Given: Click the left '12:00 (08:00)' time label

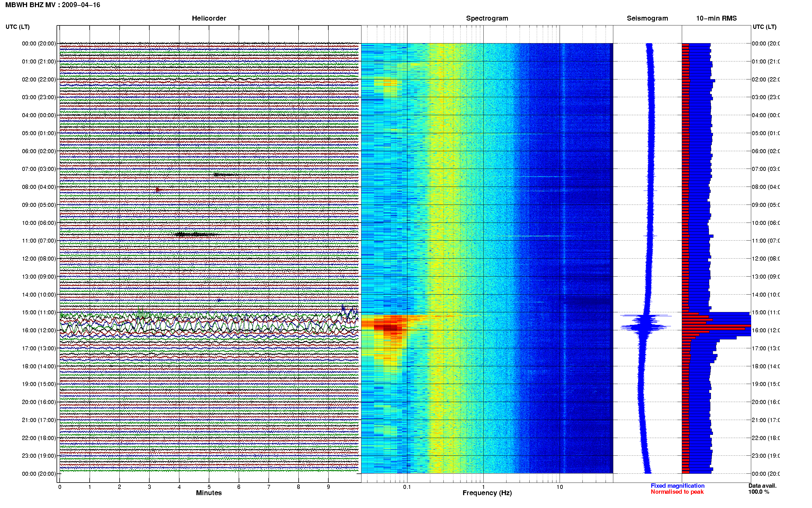Looking at the screenshot, I should click(x=39, y=259).
